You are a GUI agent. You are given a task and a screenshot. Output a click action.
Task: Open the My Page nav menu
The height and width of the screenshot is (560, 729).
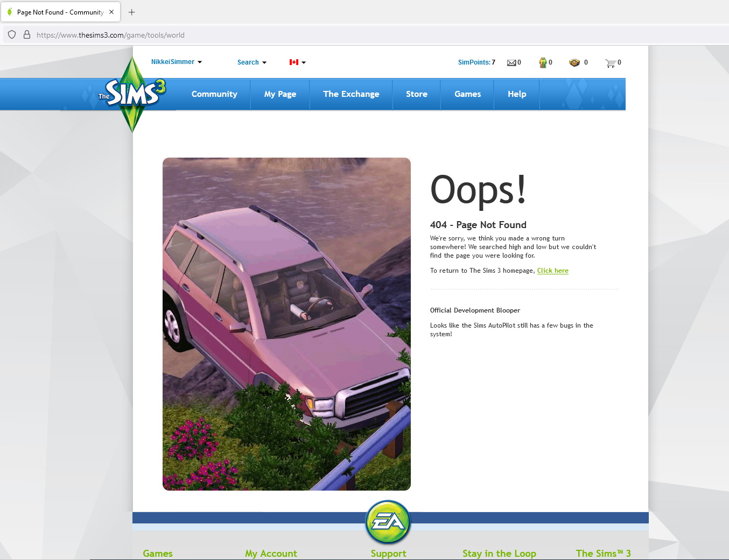point(280,94)
